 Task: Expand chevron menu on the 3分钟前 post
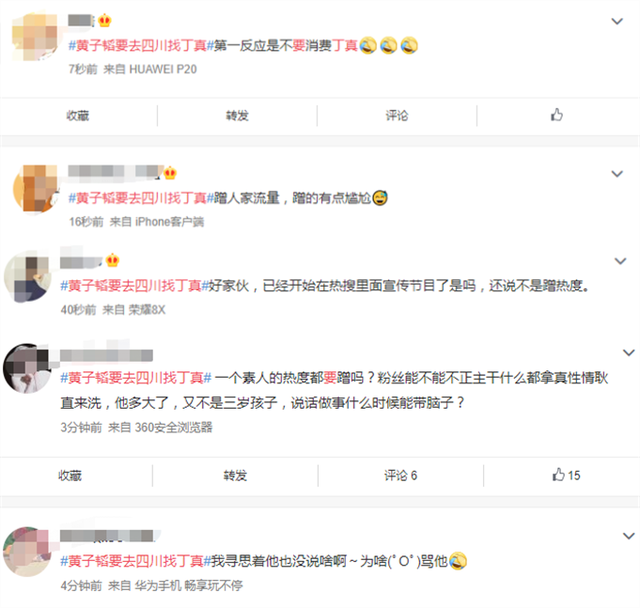(x=629, y=353)
